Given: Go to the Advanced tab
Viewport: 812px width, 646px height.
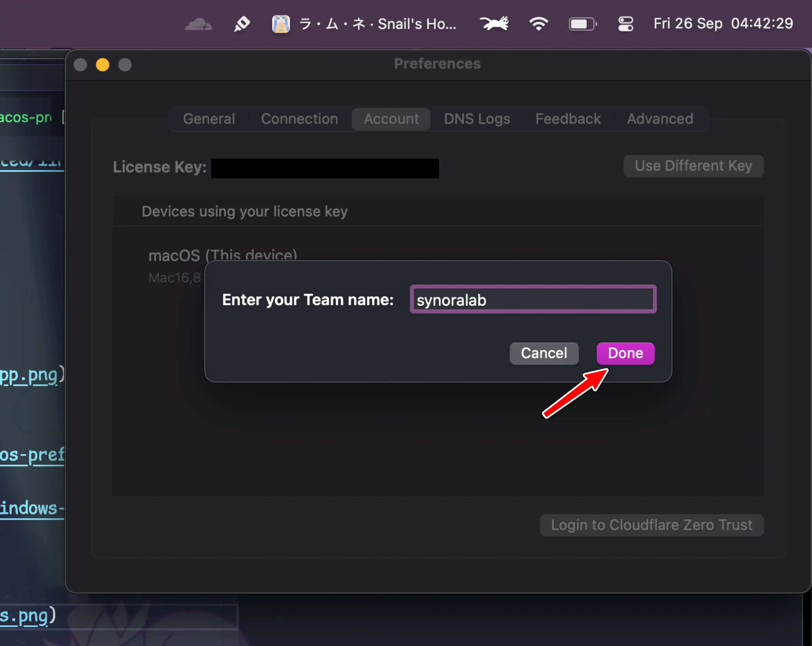Looking at the screenshot, I should click(x=660, y=119).
